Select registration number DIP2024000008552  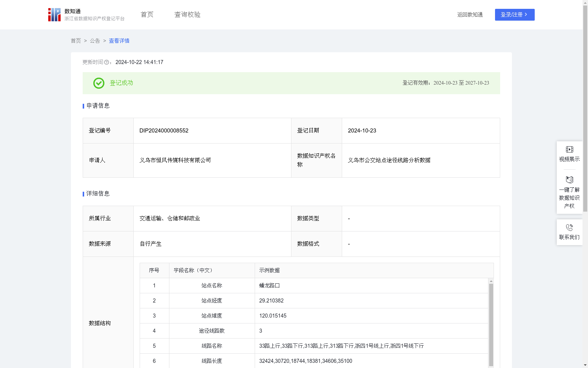tap(164, 131)
